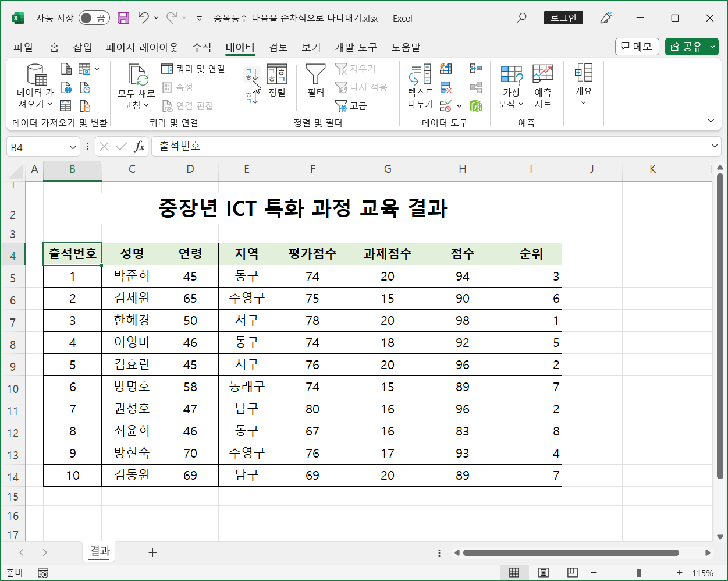The width and height of the screenshot is (728, 581).
Task: Click Text to Columns (텍스트 나누기)
Action: coord(420,87)
